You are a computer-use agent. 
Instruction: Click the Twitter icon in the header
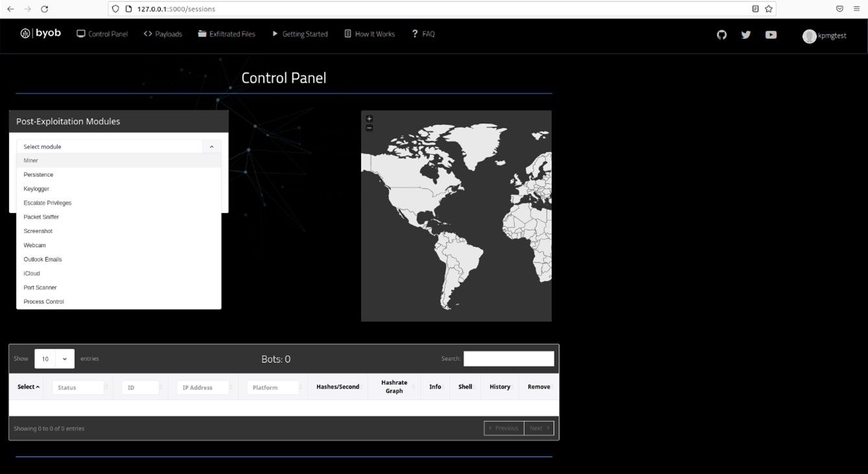tap(746, 34)
